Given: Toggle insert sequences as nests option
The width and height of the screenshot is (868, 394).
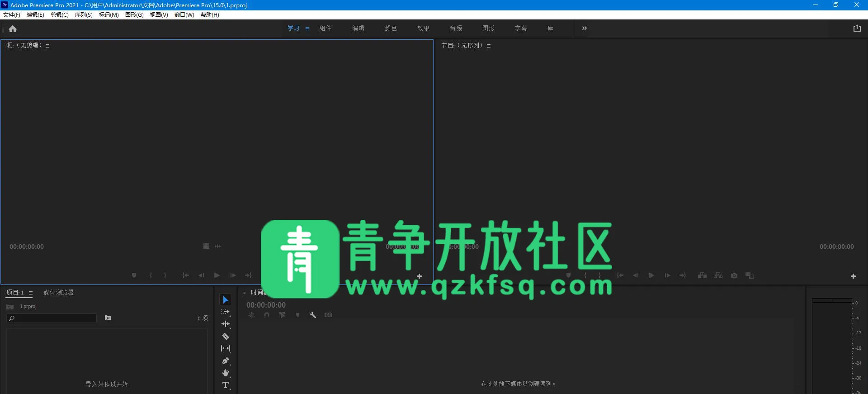Looking at the screenshot, I should point(251,315).
